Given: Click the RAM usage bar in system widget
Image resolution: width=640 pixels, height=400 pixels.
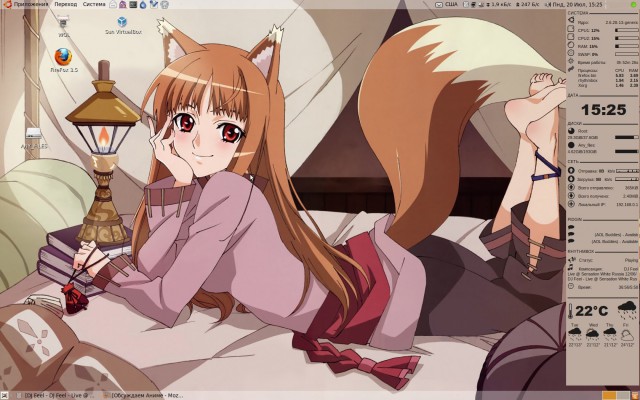Looking at the screenshot, I should (x=627, y=46).
